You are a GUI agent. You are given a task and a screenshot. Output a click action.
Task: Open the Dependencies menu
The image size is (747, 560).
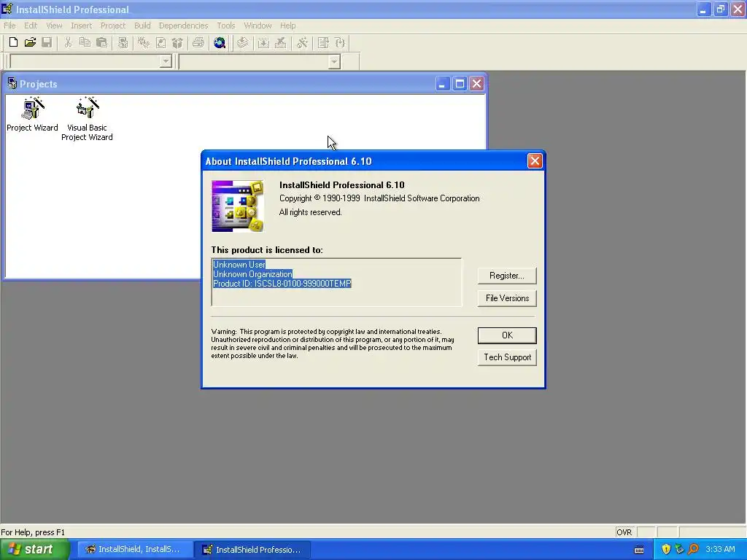point(183,26)
